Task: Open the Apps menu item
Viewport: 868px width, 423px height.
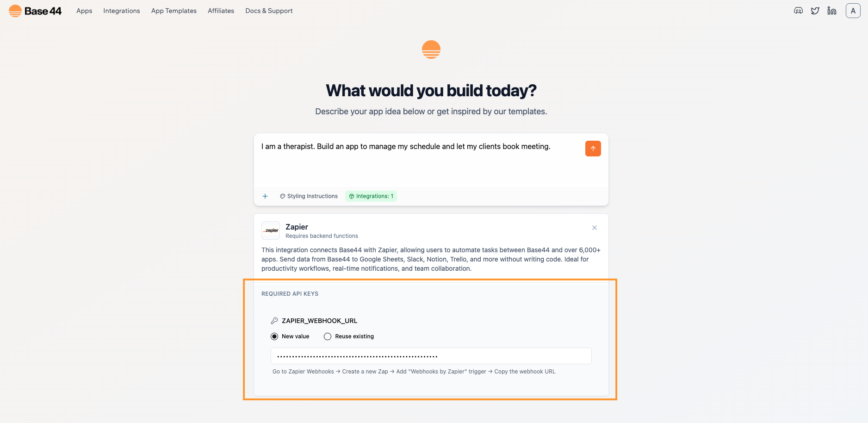Action: (84, 10)
